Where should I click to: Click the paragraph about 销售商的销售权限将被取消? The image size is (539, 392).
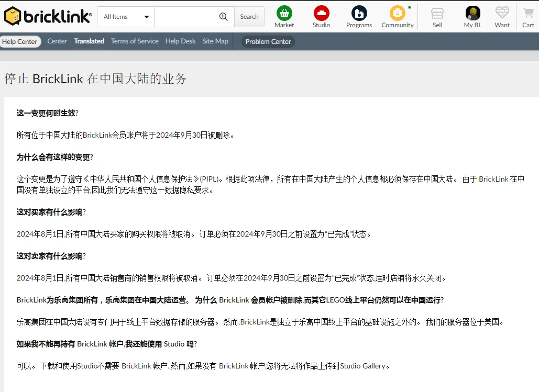(x=232, y=278)
